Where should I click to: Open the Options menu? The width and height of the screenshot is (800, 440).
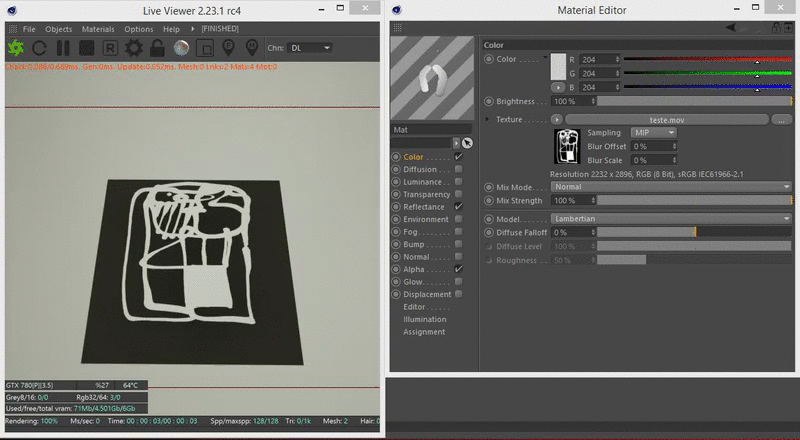click(x=138, y=29)
